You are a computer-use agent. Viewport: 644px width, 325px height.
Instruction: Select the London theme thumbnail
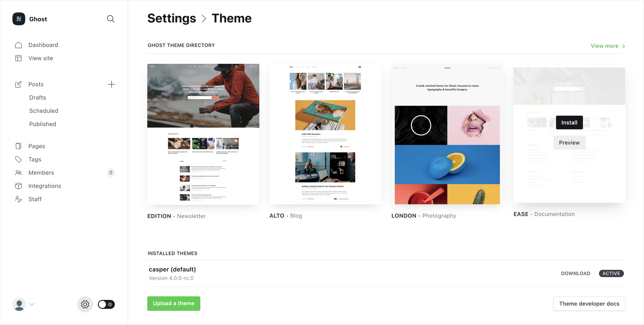[447, 134]
